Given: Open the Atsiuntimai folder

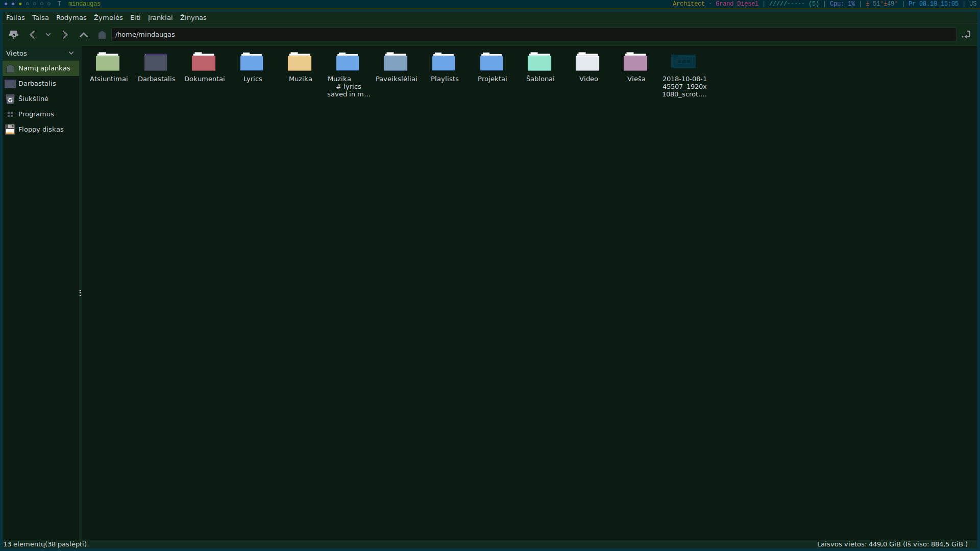Looking at the screenshot, I should coord(108,63).
